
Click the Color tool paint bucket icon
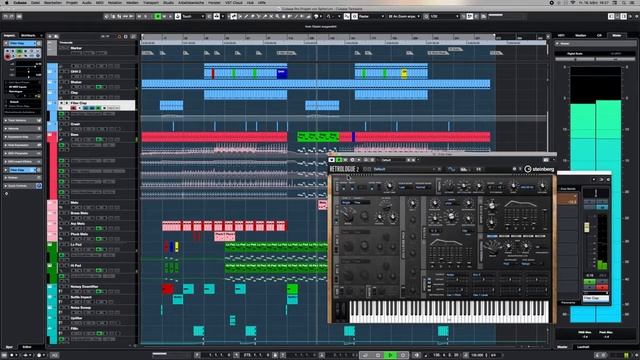point(317,16)
